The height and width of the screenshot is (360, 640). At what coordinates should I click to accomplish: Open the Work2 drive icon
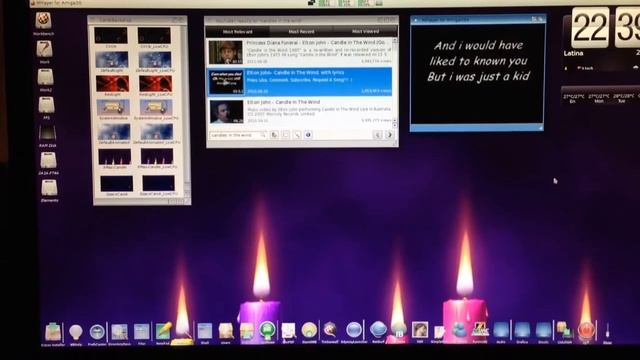click(x=45, y=78)
